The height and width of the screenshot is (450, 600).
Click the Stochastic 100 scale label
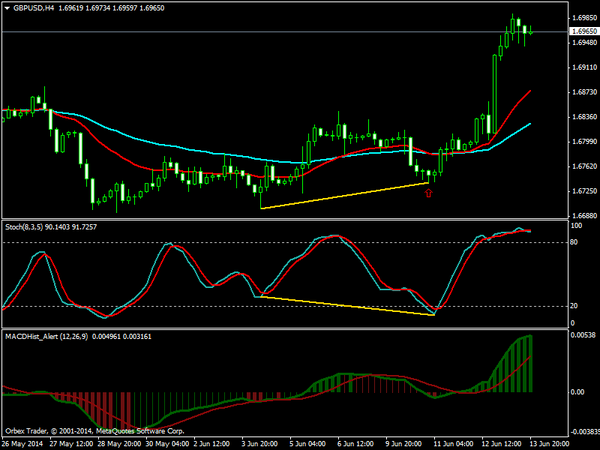[576, 226]
